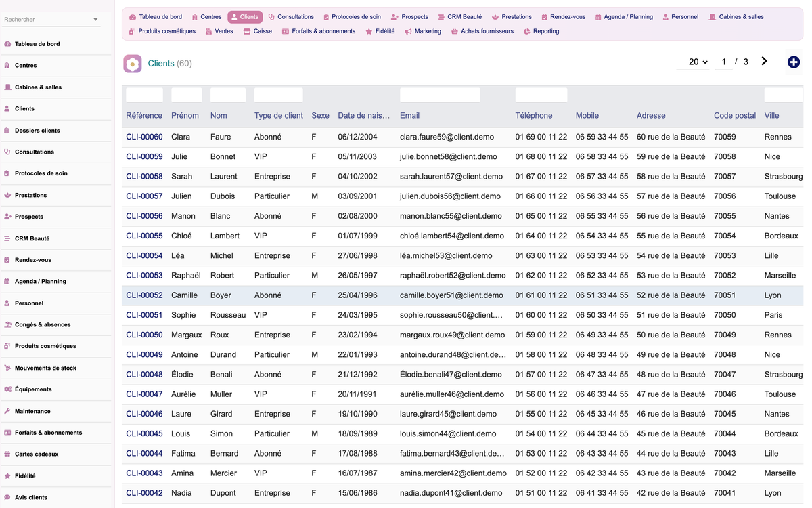The width and height of the screenshot is (812, 508).
Task: Click the Protocoles de soin sidebar icon
Action: pyautogui.click(x=7, y=173)
